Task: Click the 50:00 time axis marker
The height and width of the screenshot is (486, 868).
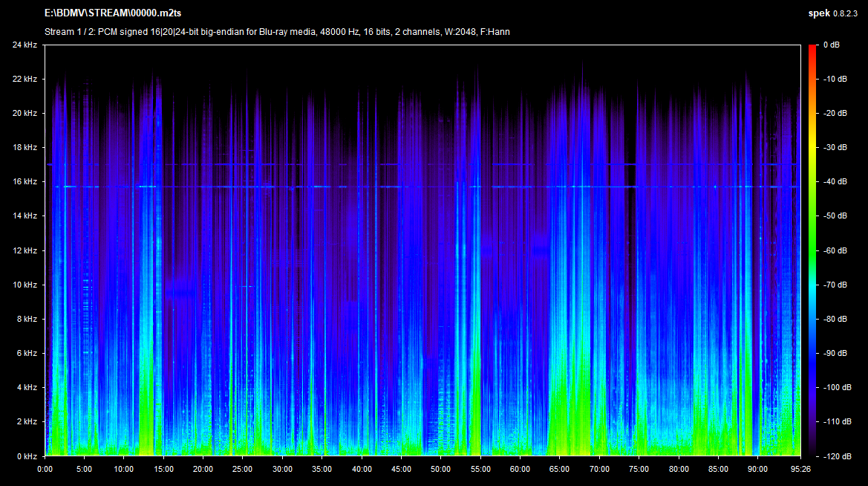Action: [440, 469]
